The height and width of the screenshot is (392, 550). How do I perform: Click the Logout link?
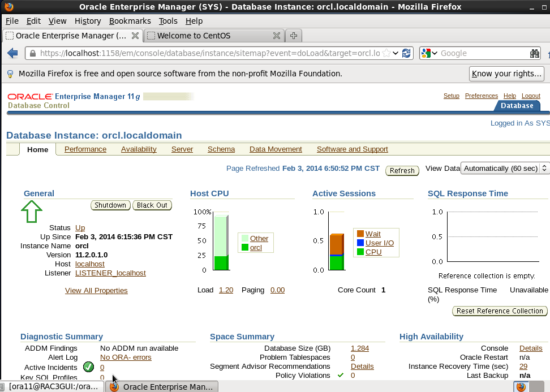(531, 96)
